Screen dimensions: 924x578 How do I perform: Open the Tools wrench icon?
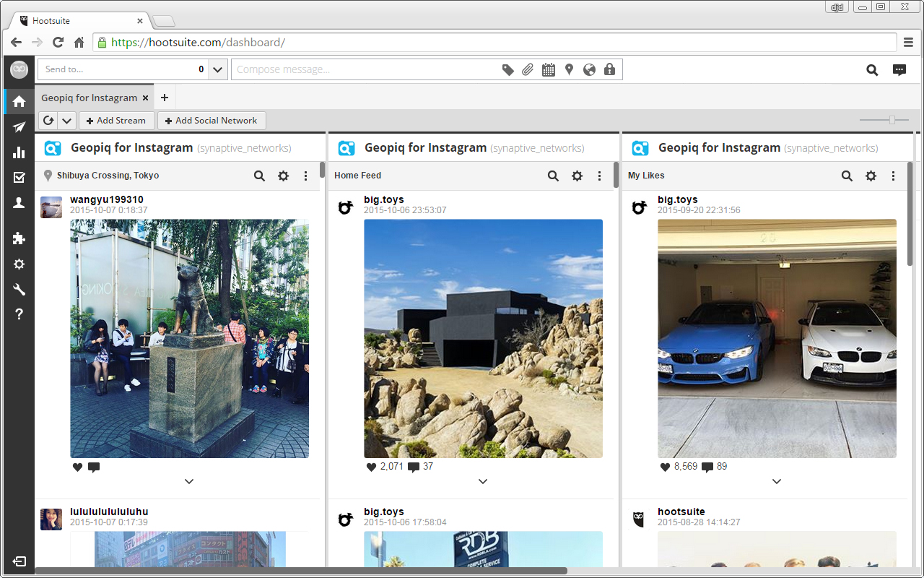coord(19,289)
